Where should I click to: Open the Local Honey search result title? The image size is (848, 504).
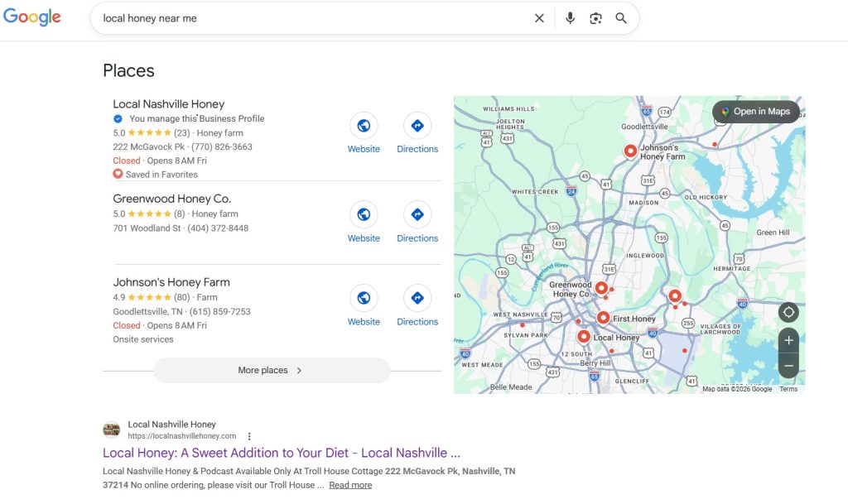coord(281,453)
